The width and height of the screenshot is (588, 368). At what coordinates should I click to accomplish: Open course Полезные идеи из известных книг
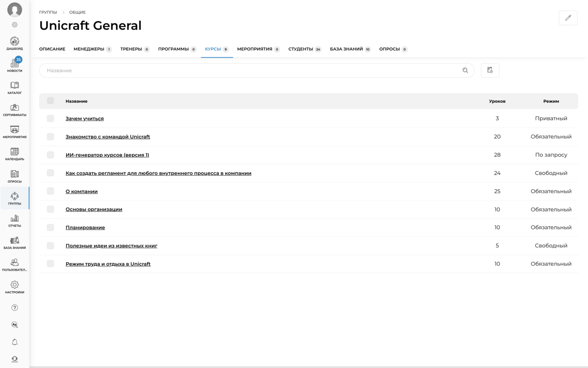pyautogui.click(x=111, y=246)
